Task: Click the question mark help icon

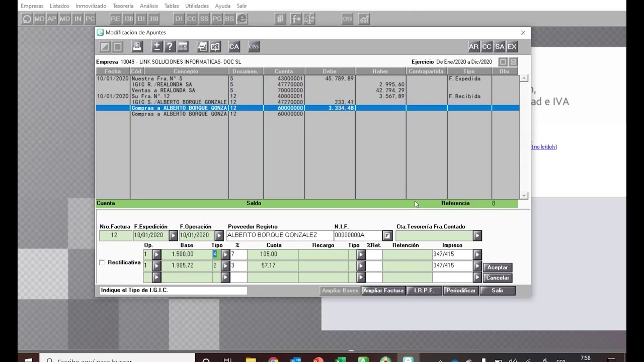Action: [x=170, y=46]
